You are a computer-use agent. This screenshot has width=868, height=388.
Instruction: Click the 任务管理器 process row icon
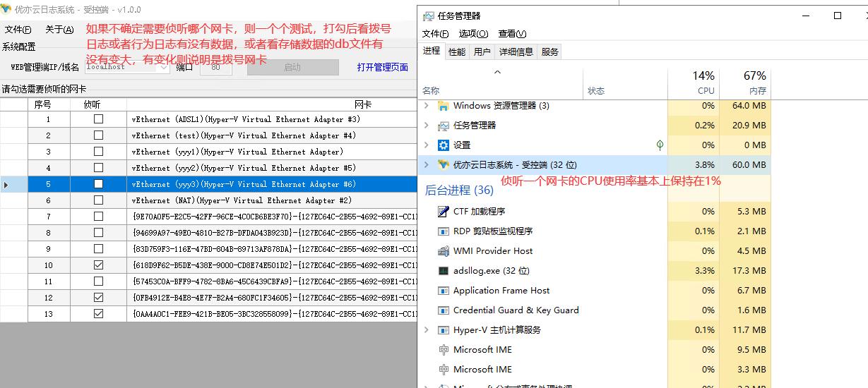[x=444, y=126]
